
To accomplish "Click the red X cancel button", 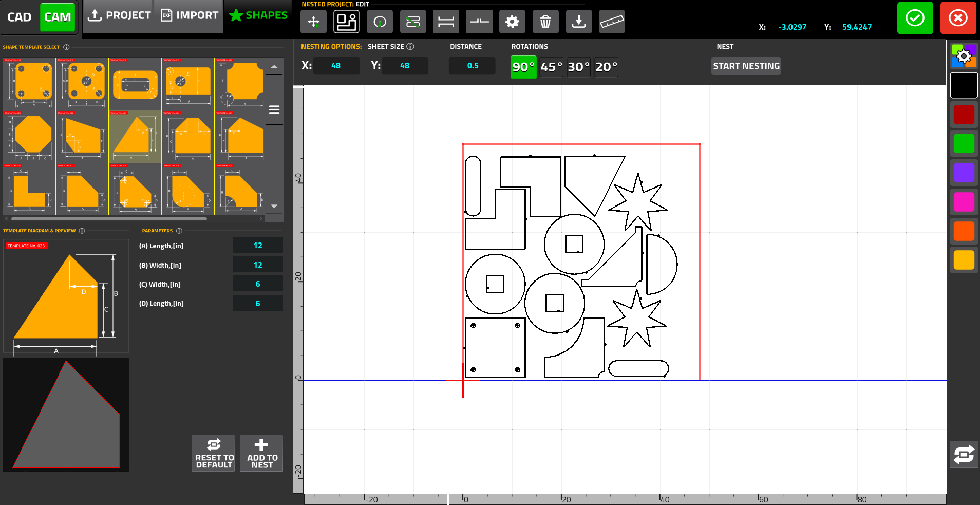I will click(x=958, y=18).
